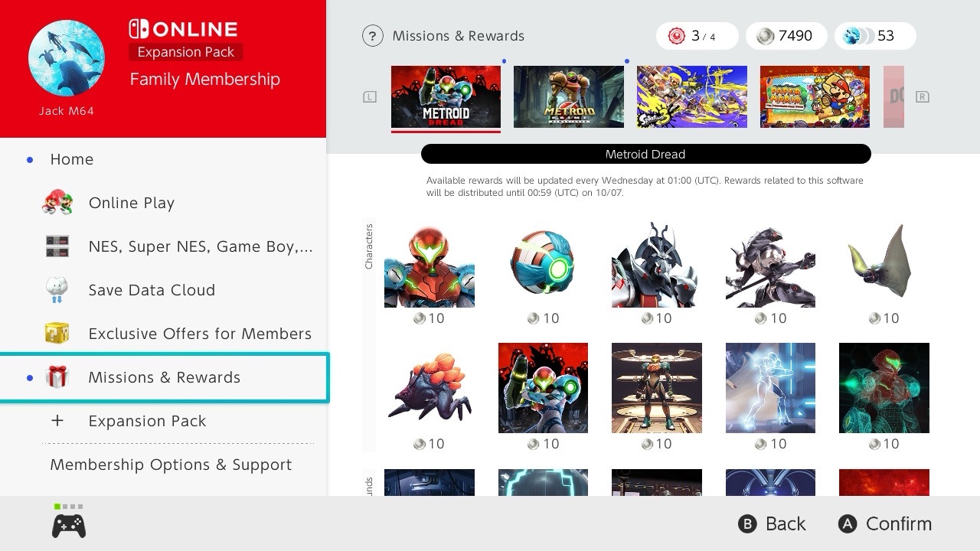Click the mission ticket counter showing 3/4
The image size is (980, 551).
pos(696,35)
